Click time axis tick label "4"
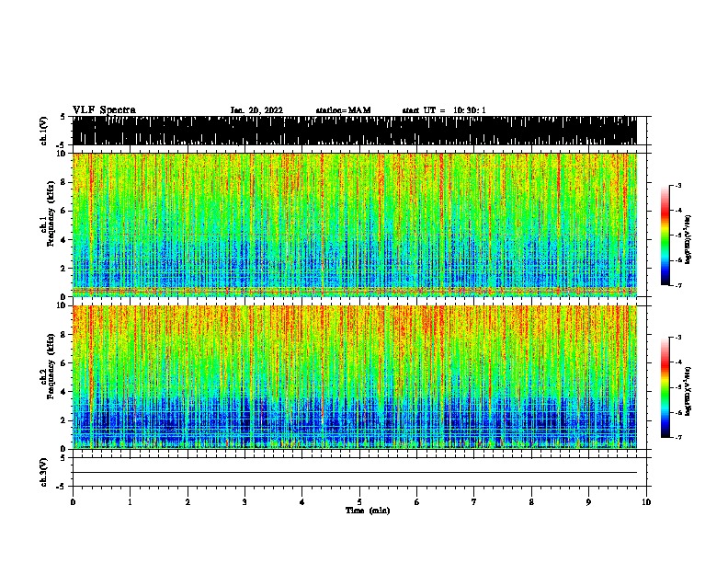 pyautogui.click(x=302, y=501)
